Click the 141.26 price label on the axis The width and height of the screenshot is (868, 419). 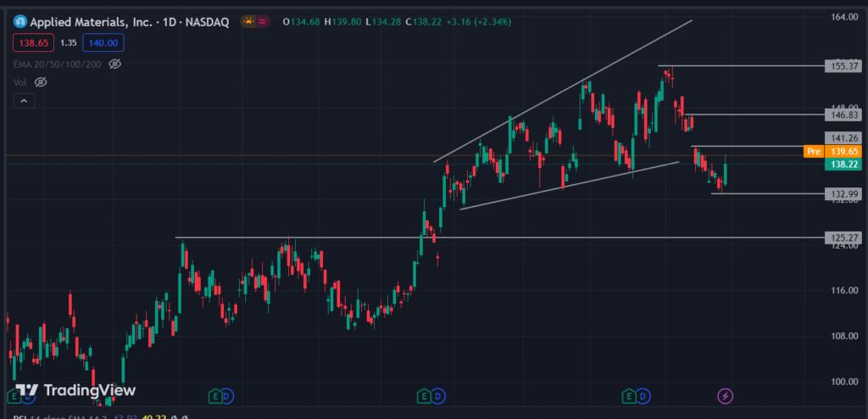pos(843,138)
